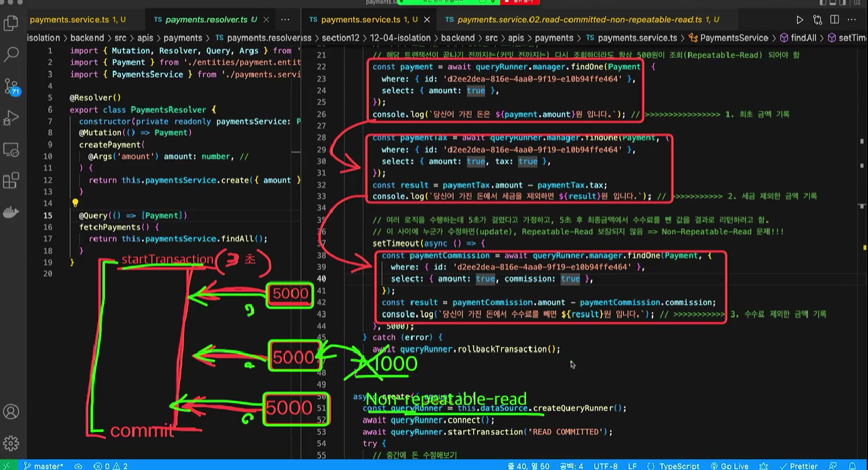Viewport: 868px width, 470px height.
Task: Open problems panel showing 0 errors 2 warnings
Action: (110, 466)
